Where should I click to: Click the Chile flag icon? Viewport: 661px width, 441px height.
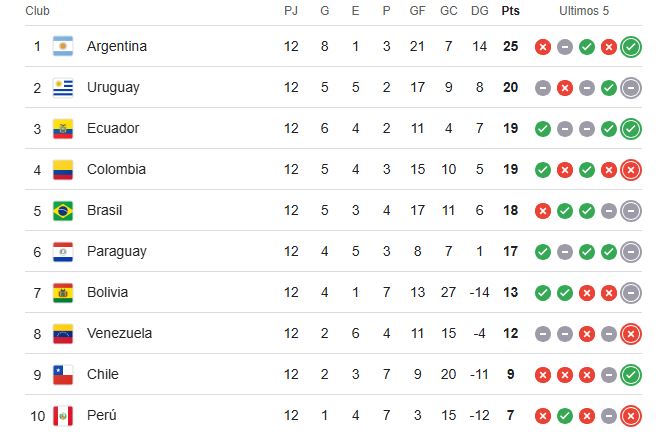pos(63,375)
